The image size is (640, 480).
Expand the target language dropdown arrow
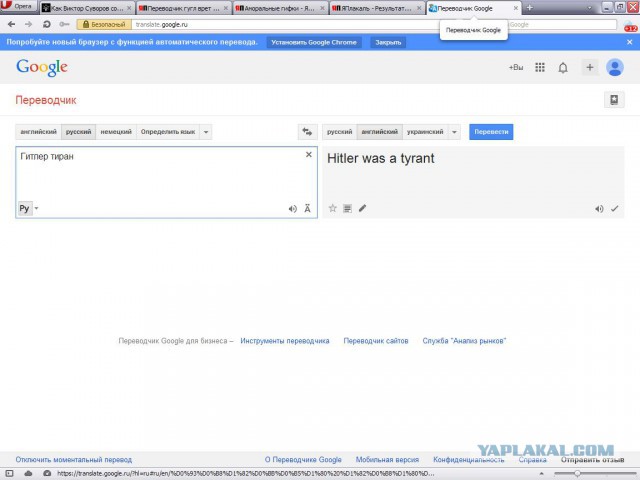click(454, 132)
